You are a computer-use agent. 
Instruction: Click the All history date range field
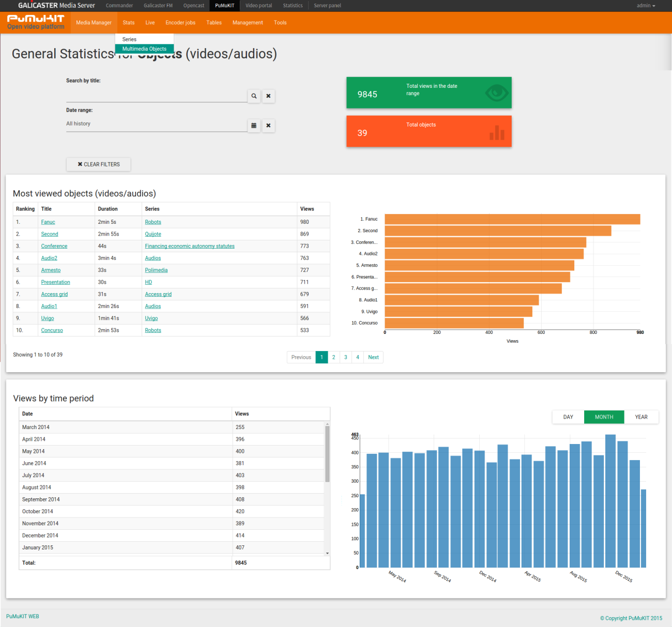click(x=157, y=124)
